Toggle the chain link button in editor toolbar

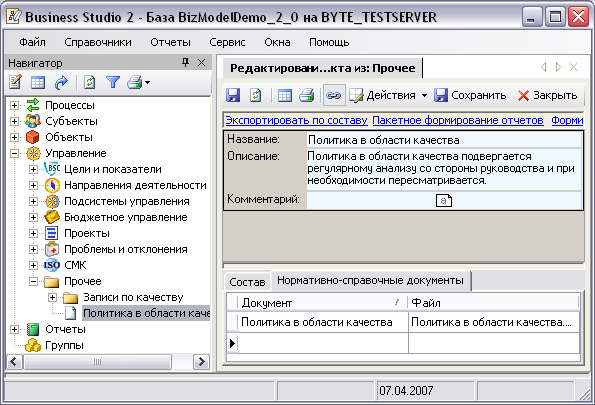coord(334,95)
